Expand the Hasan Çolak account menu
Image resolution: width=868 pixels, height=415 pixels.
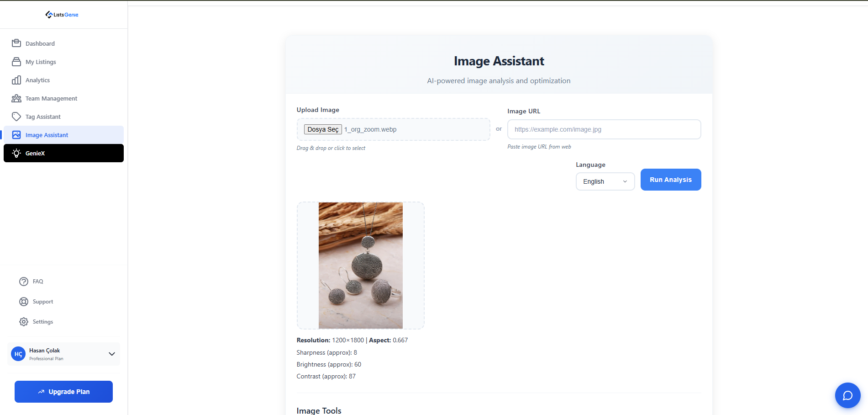63,354
